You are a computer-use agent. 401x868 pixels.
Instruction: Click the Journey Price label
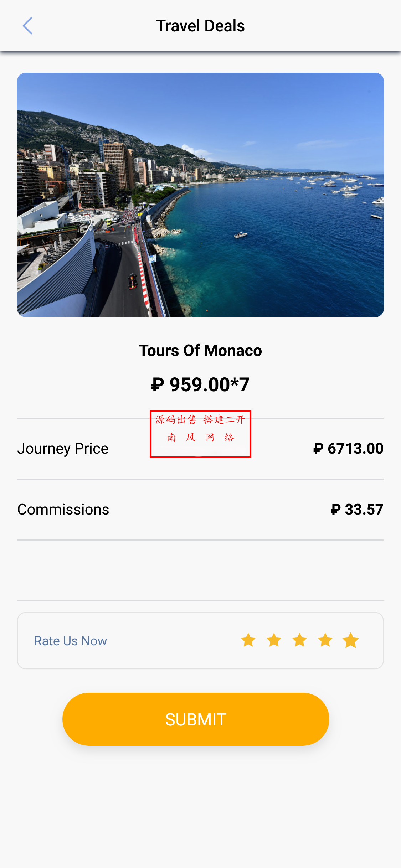pos(63,449)
